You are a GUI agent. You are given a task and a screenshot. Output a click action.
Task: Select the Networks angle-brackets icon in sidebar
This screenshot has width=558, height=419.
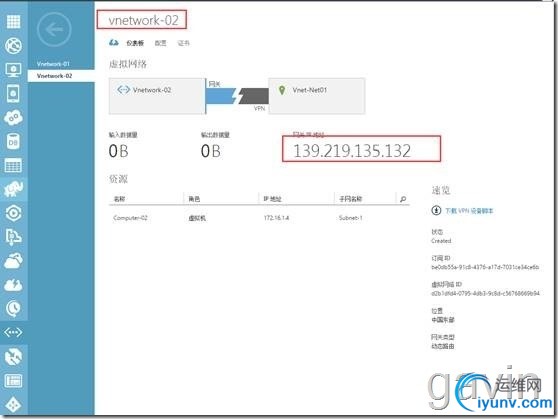coord(13,332)
